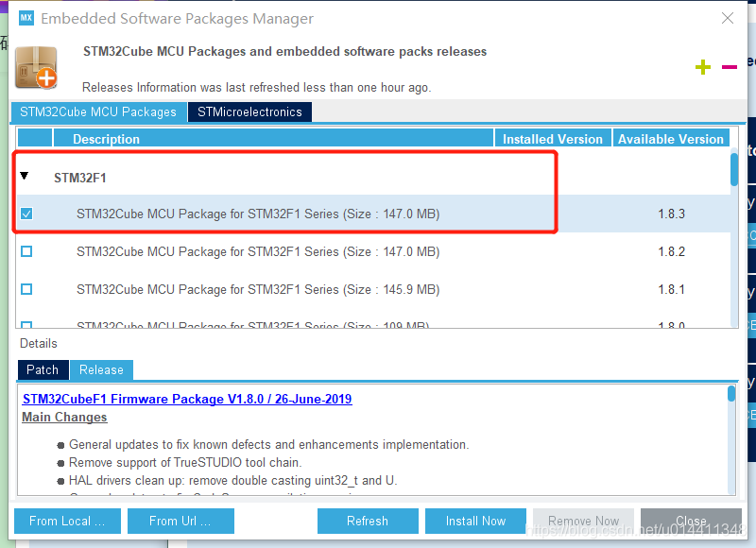This screenshot has width=756, height=548.
Task: Click the details pane vertical scrollbar thumb
Action: coord(731,393)
